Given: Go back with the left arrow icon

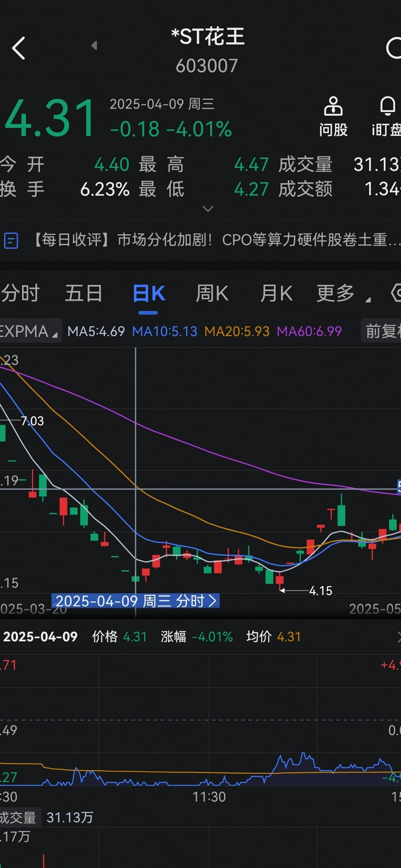Looking at the screenshot, I should 19,48.
